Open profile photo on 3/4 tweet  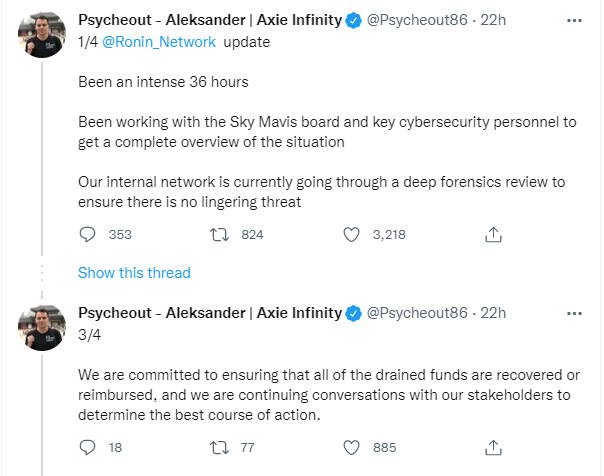42,328
